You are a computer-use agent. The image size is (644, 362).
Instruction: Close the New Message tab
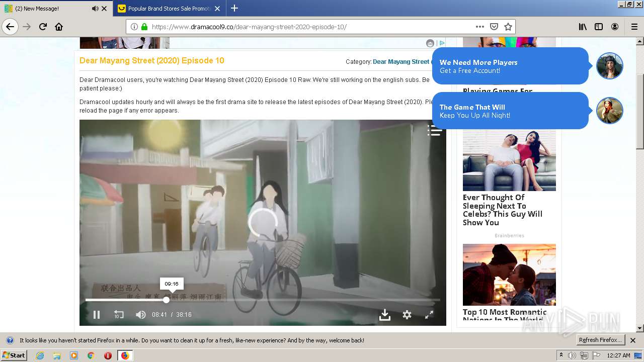pyautogui.click(x=104, y=9)
